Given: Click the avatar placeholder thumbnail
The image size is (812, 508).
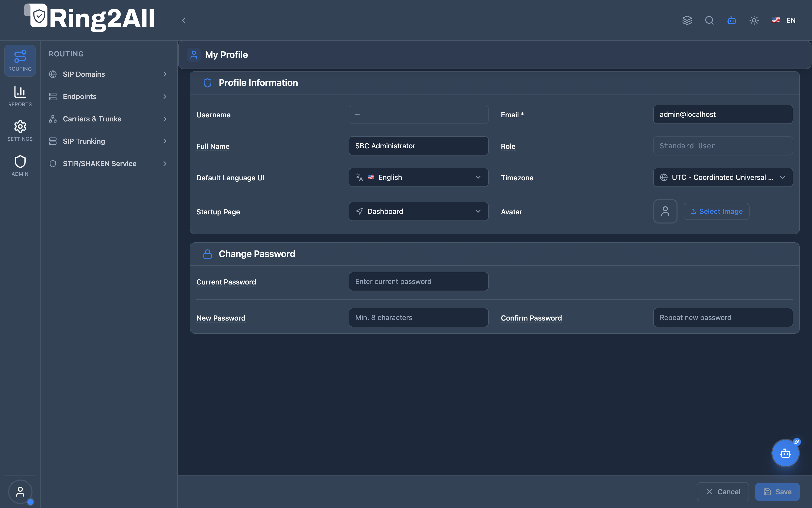Looking at the screenshot, I should (x=665, y=211).
